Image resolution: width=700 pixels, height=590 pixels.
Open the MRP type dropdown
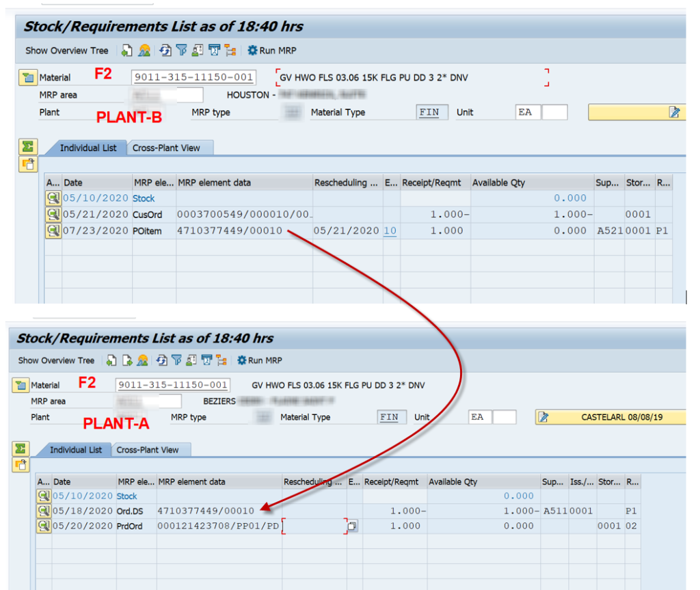(293, 112)
